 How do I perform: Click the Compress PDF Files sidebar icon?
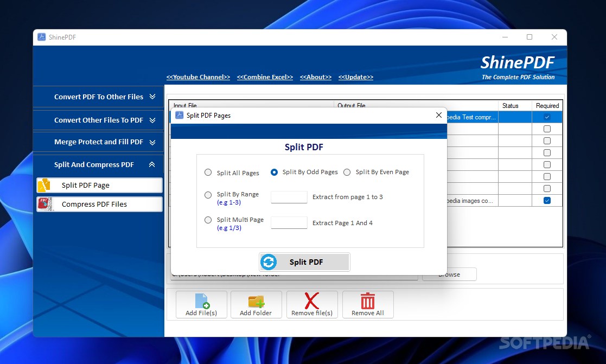[x=44, y=204]
